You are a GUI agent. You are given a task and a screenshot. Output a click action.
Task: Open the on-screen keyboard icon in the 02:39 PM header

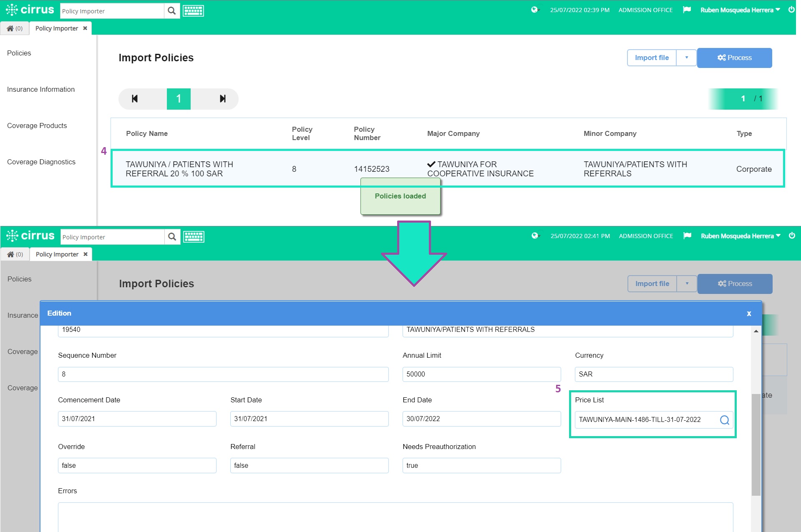point(193,11)
